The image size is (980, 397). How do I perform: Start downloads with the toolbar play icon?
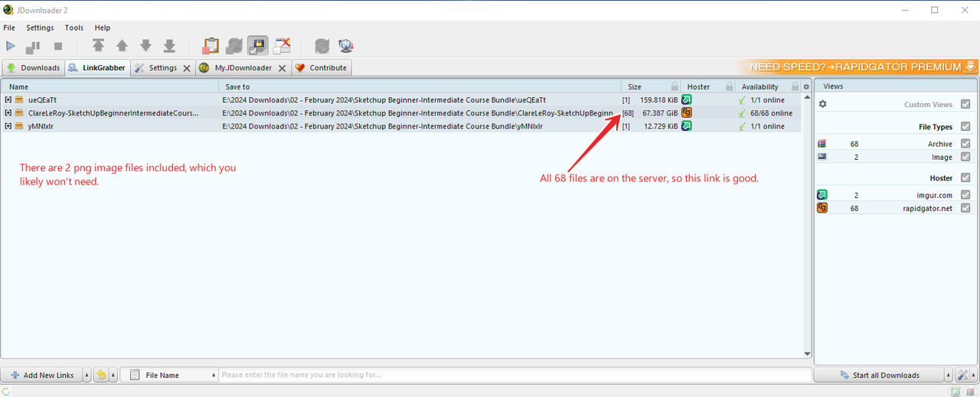pos(11,47)
